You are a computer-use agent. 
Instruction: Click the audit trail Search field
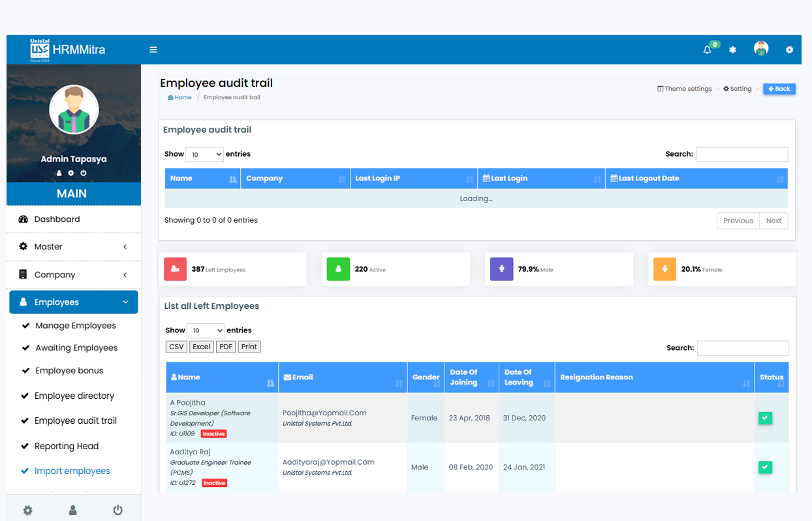click(x=742, y=155)
